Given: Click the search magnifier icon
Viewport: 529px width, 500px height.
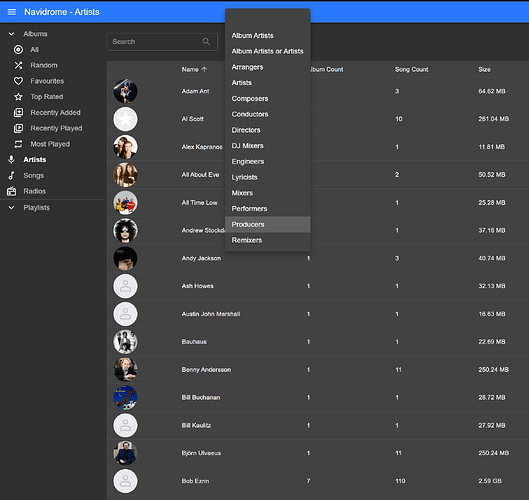Looking at the screenshot, I should point(206,41).
